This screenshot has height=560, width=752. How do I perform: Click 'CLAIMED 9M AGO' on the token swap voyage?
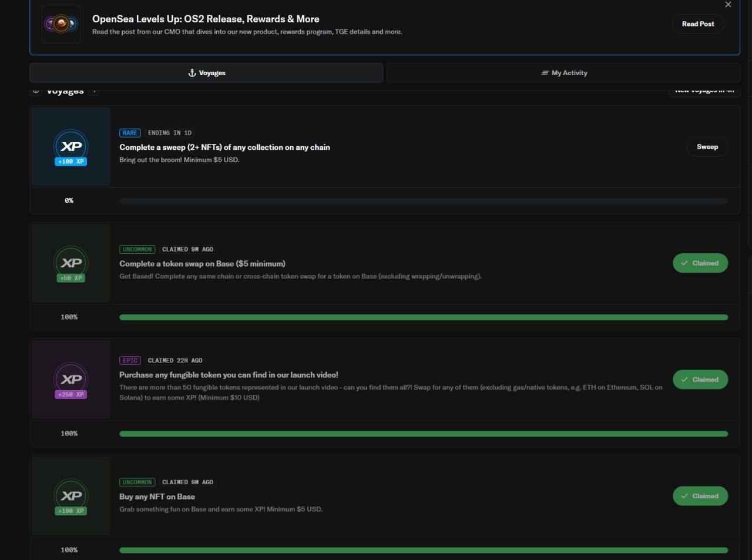coord(187,249)
